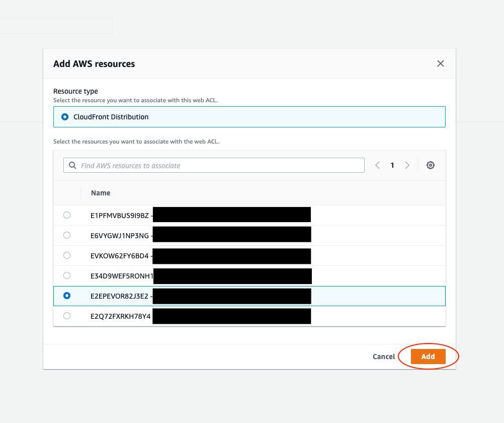This screenshot has width=504, height=423.
Task: Pick E2Q72FXRKH78Y4 radio button
Action: [67, 316]
